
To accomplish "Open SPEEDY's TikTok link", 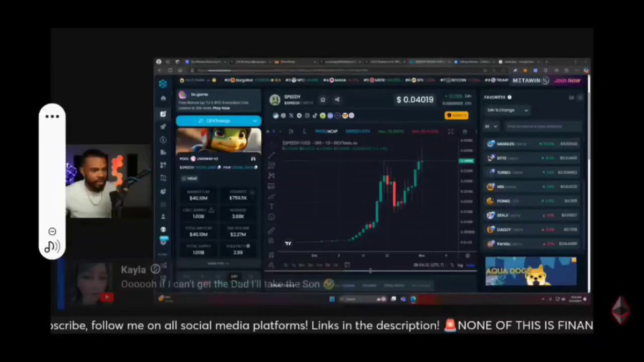I will click(314, 115).
